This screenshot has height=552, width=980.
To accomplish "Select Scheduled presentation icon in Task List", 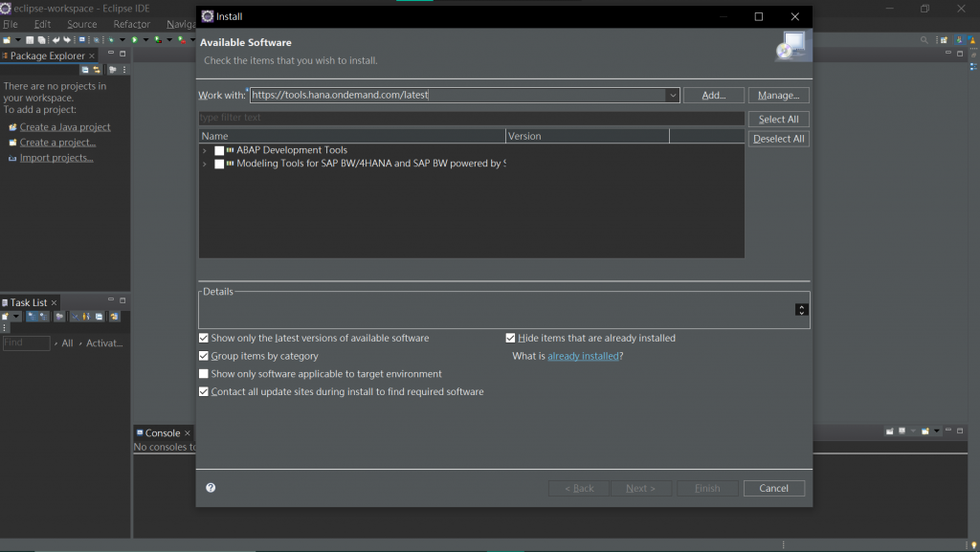I will [44, 316].
